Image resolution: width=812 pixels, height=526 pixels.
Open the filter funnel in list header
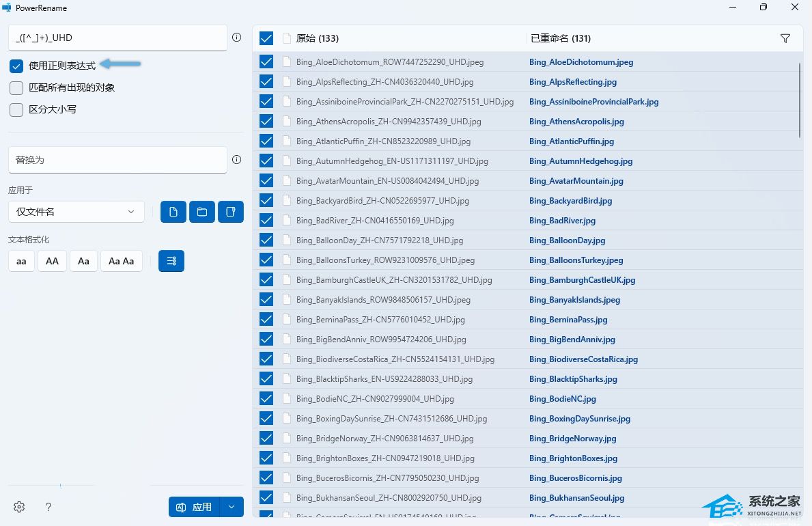[785, 38]
